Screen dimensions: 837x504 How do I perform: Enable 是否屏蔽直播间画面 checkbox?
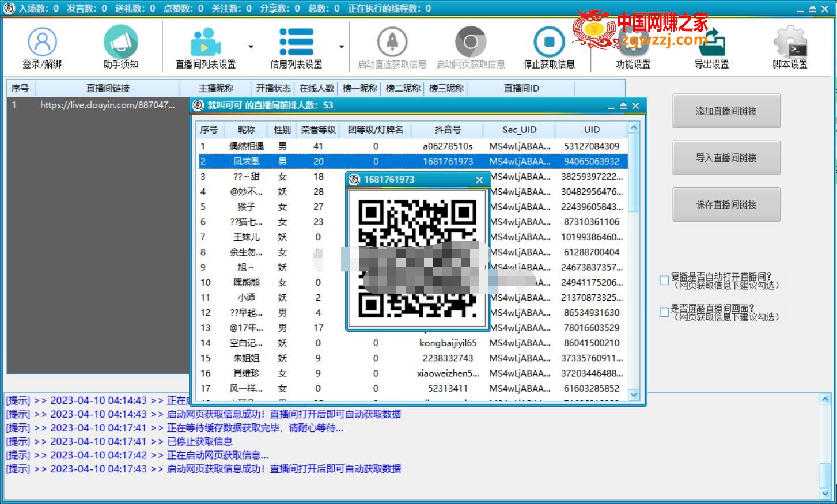point(664,312)
